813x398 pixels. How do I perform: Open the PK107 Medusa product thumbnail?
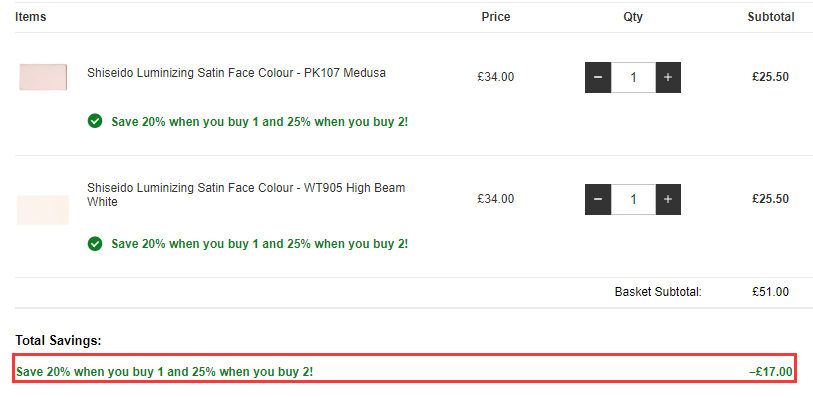[43, 77]
